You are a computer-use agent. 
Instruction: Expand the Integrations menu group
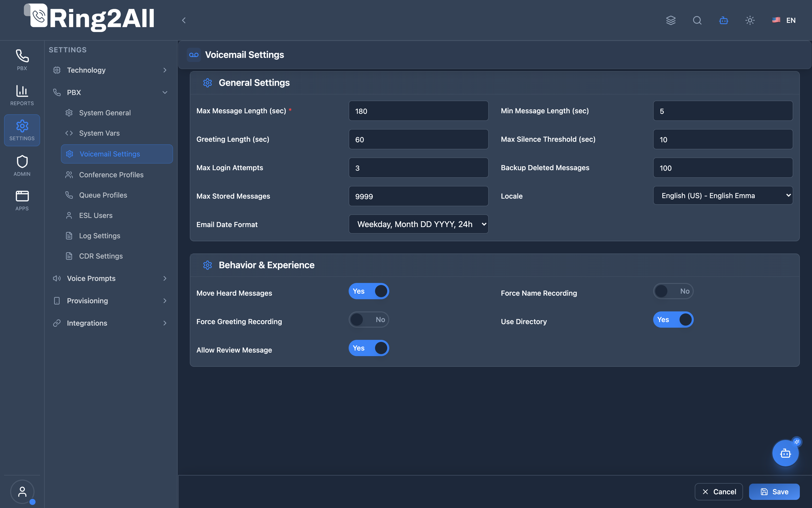[x=110, y=323]
